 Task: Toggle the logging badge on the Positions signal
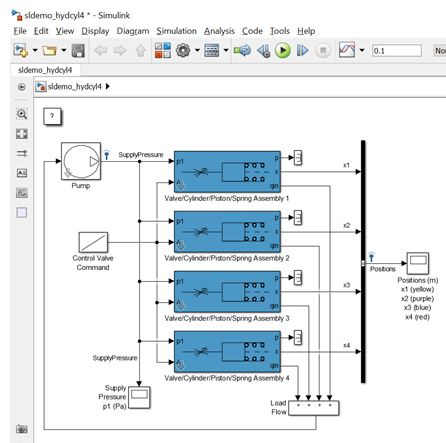click(372, 257)
